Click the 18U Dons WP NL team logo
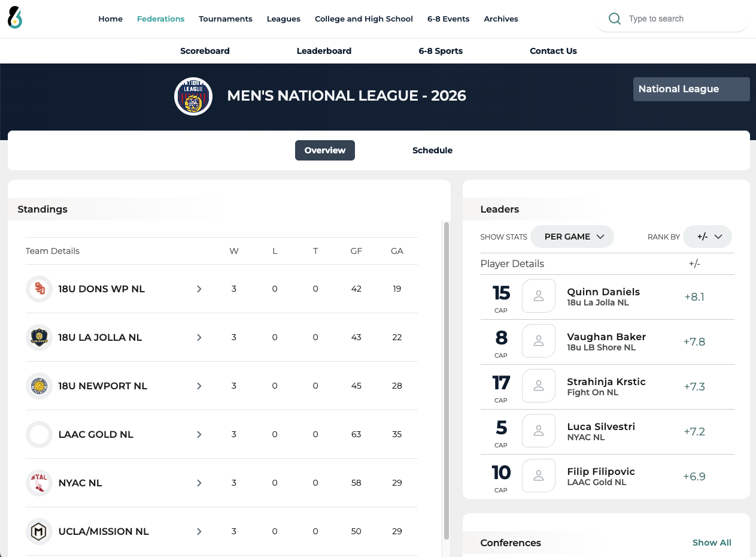This screenshot has height=557, width=756. pos(40,289)
